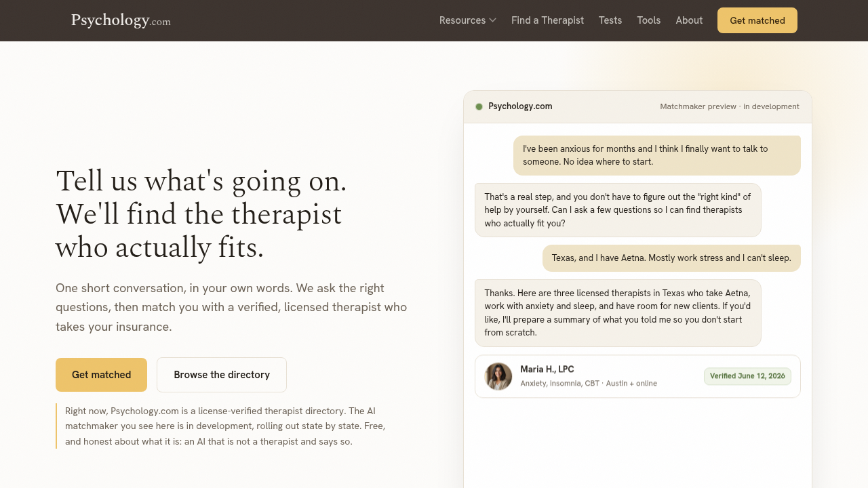The height and width of the screenshot is (488, 868).
Task: Click the Texas and Aetna chat message
Action: 671,258
